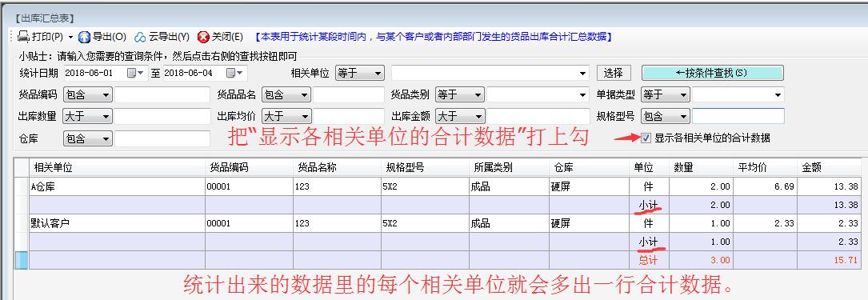Viewport: 868px width, 300px height.
Task: Expand the 相关单位 operator dropdown 等于
Action: [360, 73]
